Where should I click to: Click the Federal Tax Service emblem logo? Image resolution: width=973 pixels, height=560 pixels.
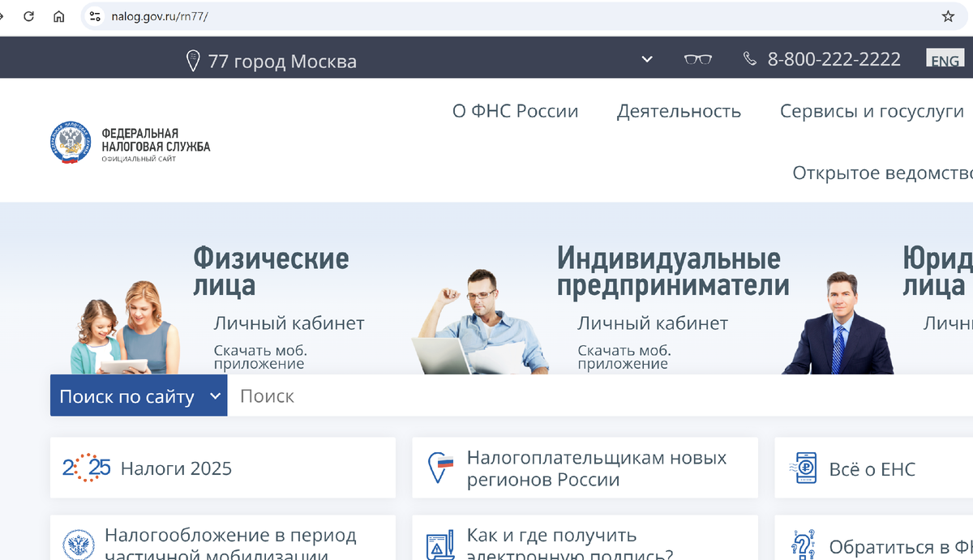pos(70,142)
